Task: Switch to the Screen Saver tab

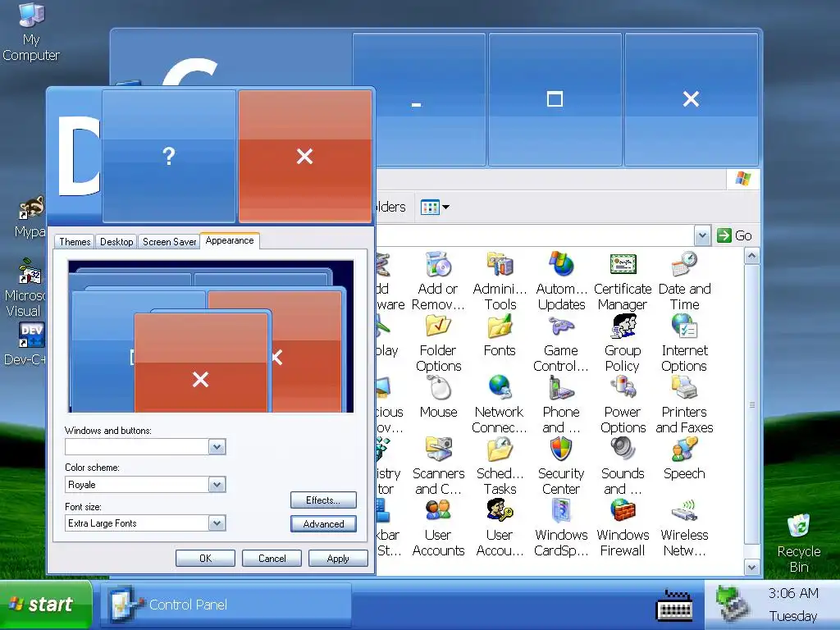Action: 169,242
